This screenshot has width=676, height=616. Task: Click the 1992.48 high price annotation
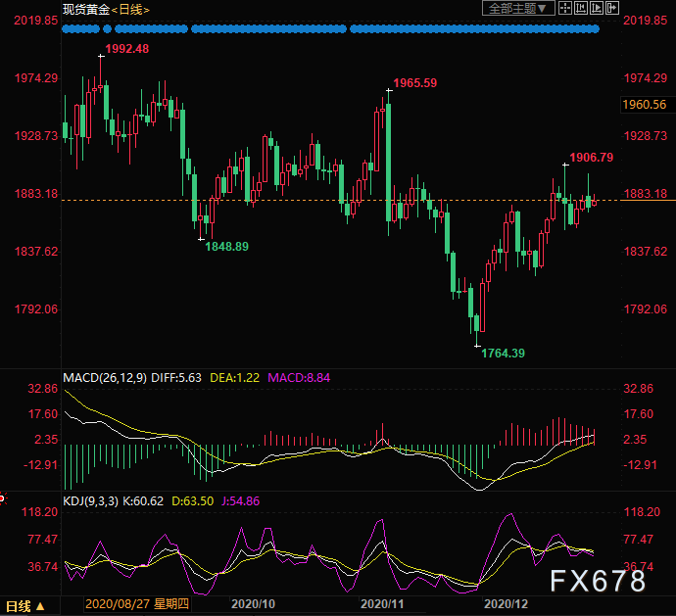point(126,49)
